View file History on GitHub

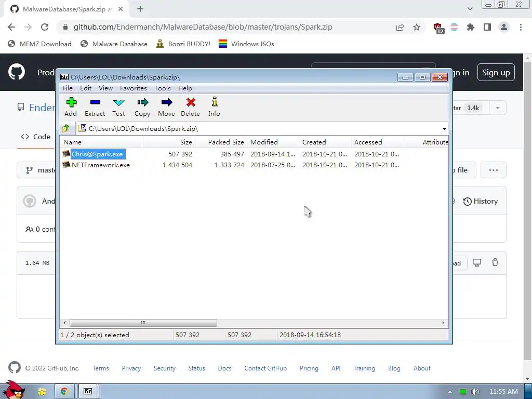coord(481,201)
